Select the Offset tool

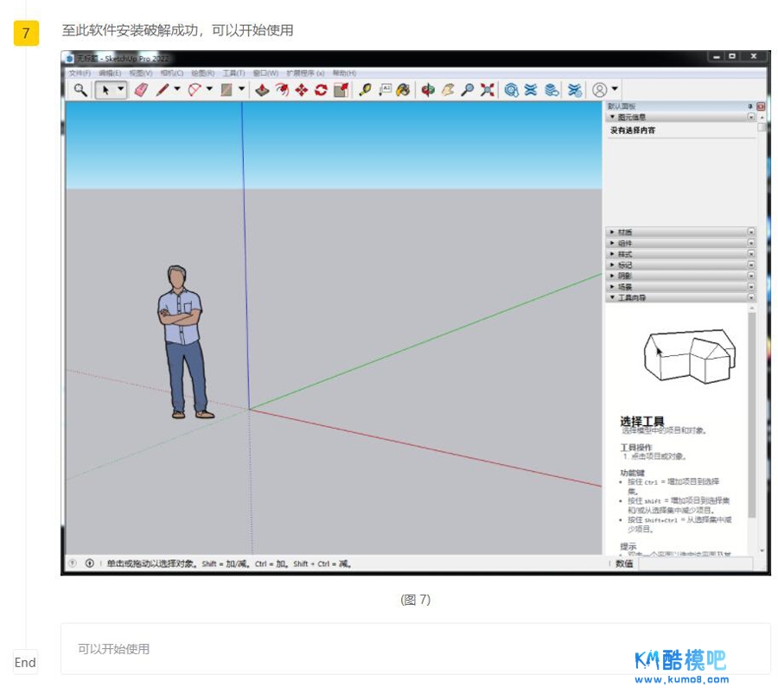coord(282,90)
